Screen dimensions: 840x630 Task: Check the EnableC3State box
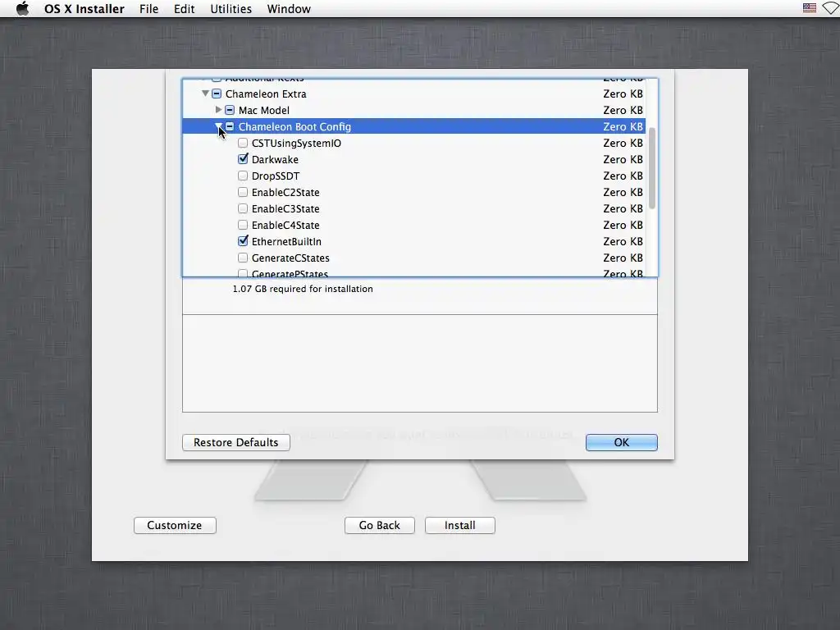point(243,208)
